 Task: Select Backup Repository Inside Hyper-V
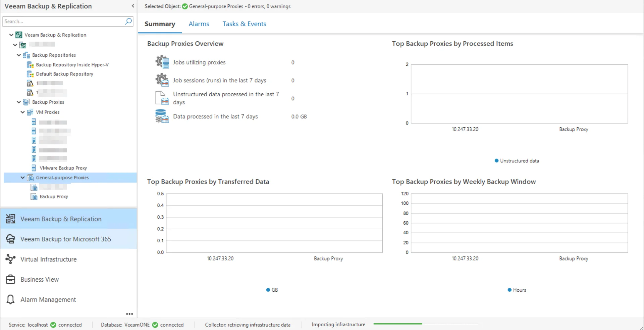point(72,65)
